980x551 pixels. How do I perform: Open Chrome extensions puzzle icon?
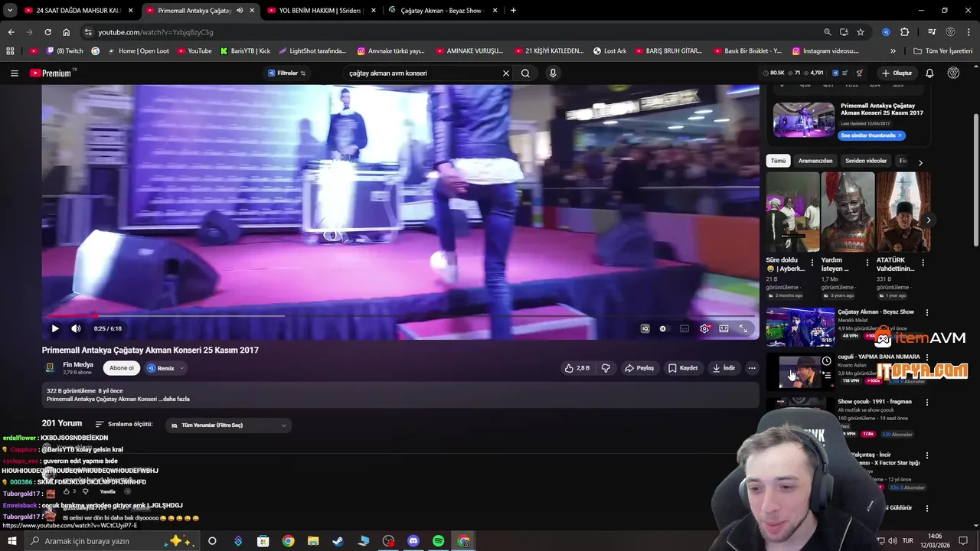click(904, 32)
